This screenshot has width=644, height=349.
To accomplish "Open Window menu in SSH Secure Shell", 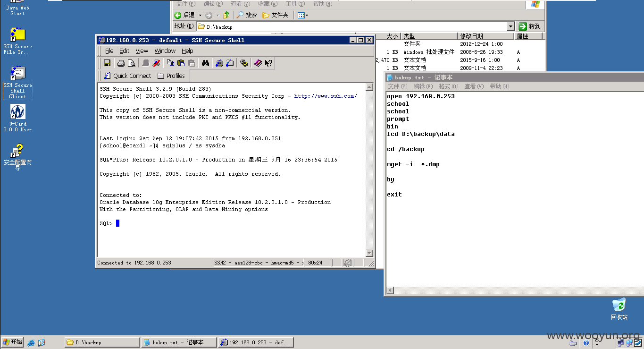I will [x=165, y=51].
